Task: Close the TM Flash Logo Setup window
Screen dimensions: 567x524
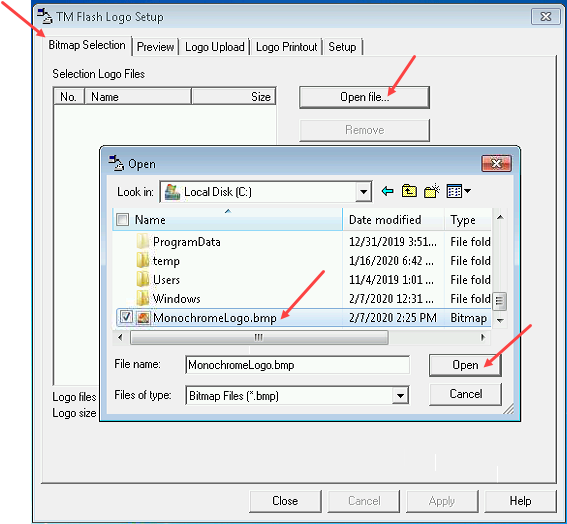Action: [x=545, y=17]
